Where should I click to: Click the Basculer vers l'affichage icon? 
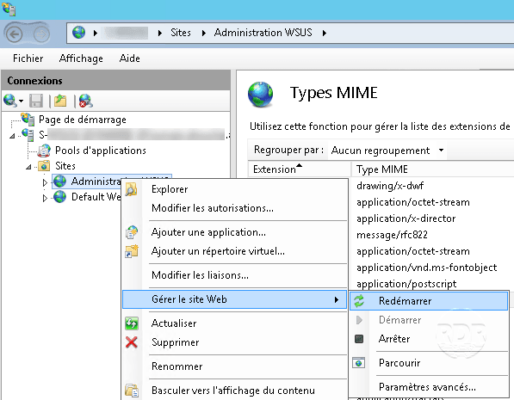click(x=132, y=390)
